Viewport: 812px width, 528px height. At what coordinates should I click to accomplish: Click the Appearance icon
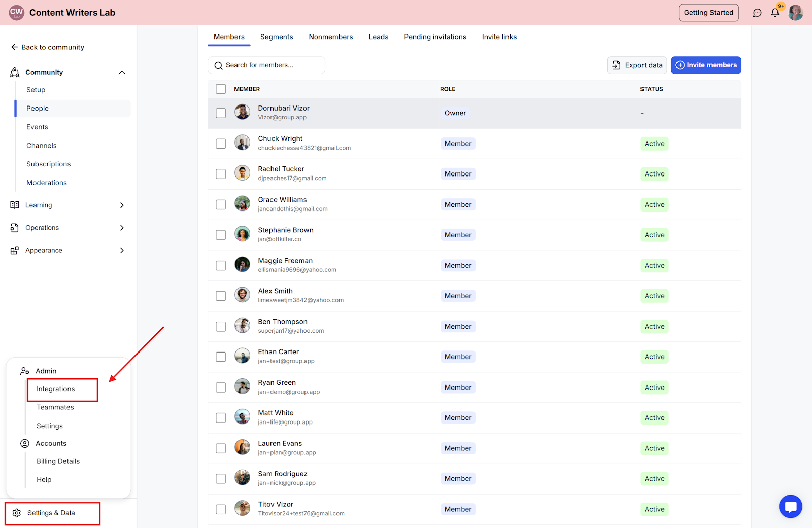tap(15, 251)
